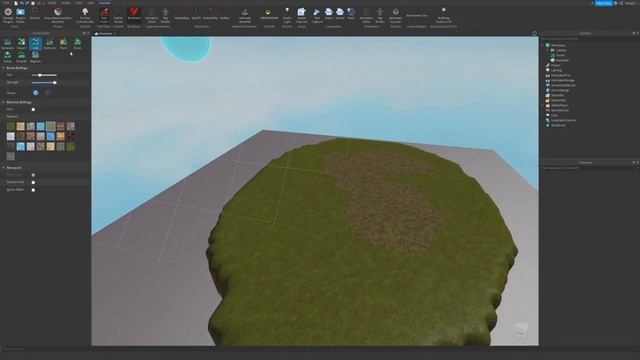Screen dimensions: 640x360
Task: Switch to the View ribbon tab
Action: click(91, 3)
